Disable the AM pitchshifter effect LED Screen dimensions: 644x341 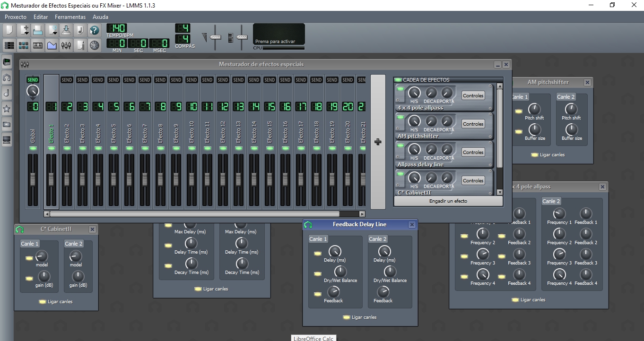(x=400, y=116)
